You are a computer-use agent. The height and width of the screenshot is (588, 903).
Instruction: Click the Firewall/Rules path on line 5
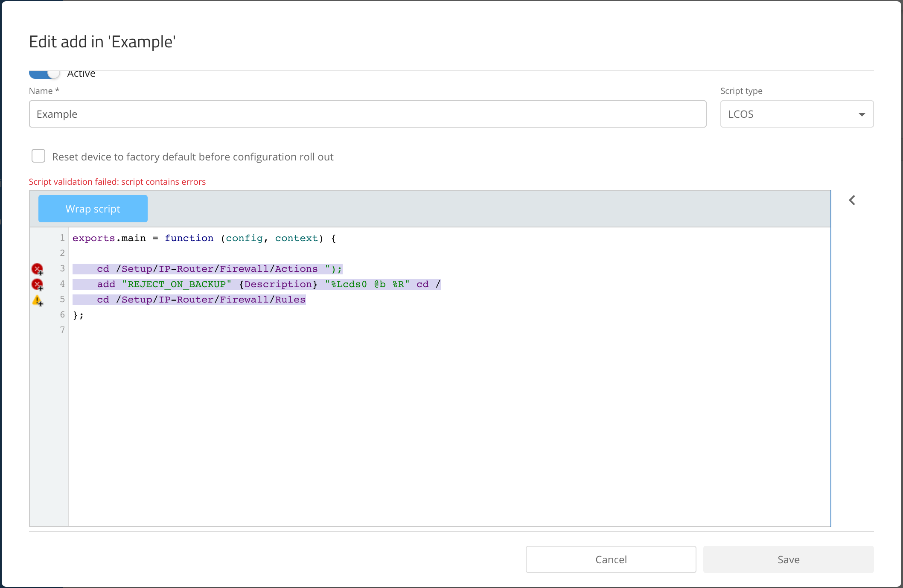coord(262,300)
